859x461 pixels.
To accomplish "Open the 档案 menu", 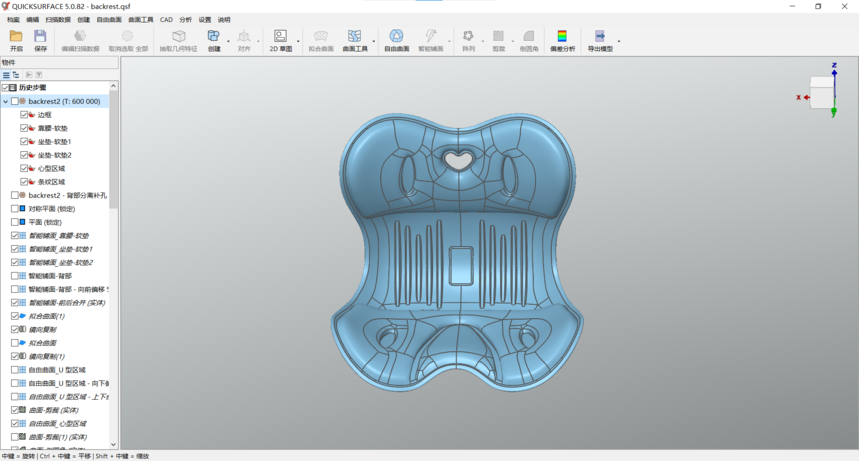I will click(14, 20).
